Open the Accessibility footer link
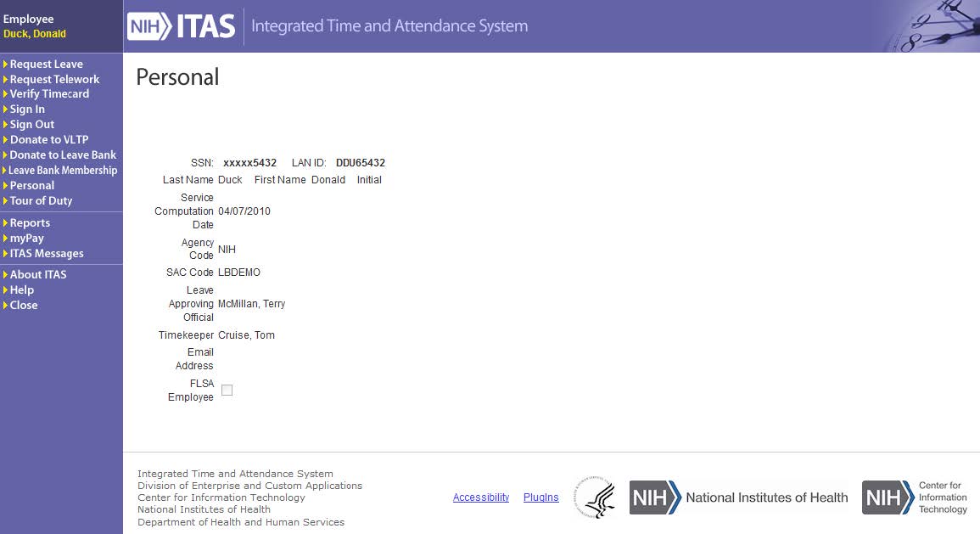The height and width of the screenshot is (534, 980). (480, 497)
